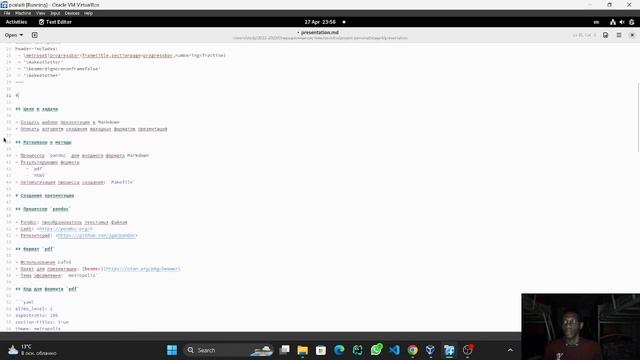
Task: Open Task View on the taskbar
Action: click(x=284, y=350)
